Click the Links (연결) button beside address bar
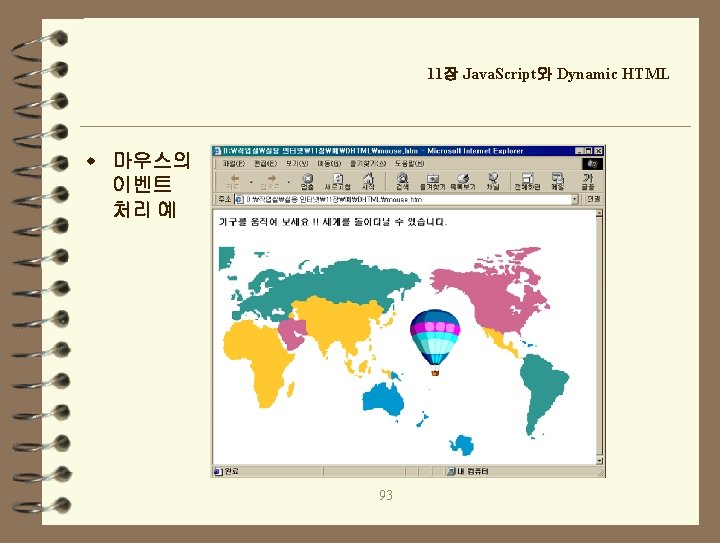 pyautogui.click(x=593, y=199)
